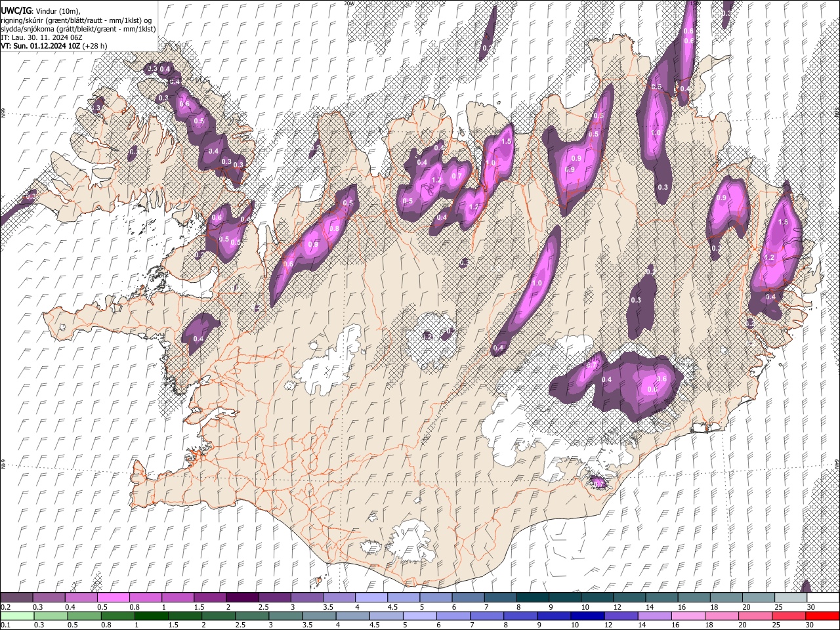
Task: Pick the deep blue lower swatch labeled 10
Action: (587, 616)
